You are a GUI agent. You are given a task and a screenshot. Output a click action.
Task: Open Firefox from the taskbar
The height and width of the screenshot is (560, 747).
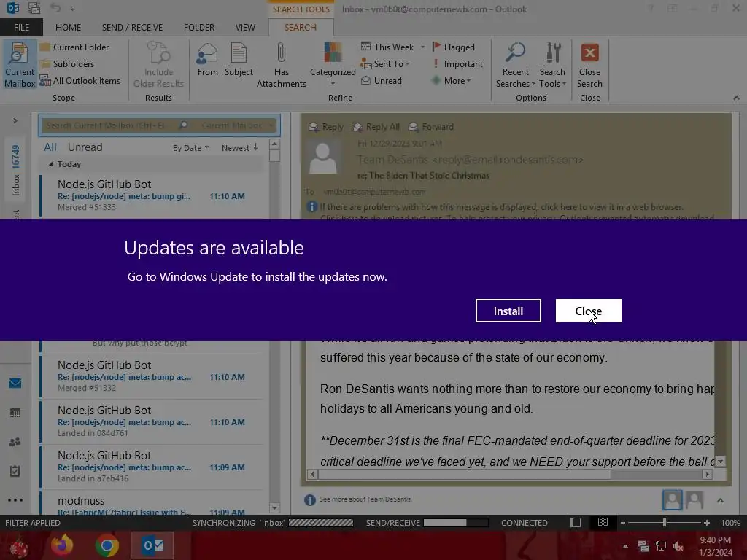click(63, 545)
